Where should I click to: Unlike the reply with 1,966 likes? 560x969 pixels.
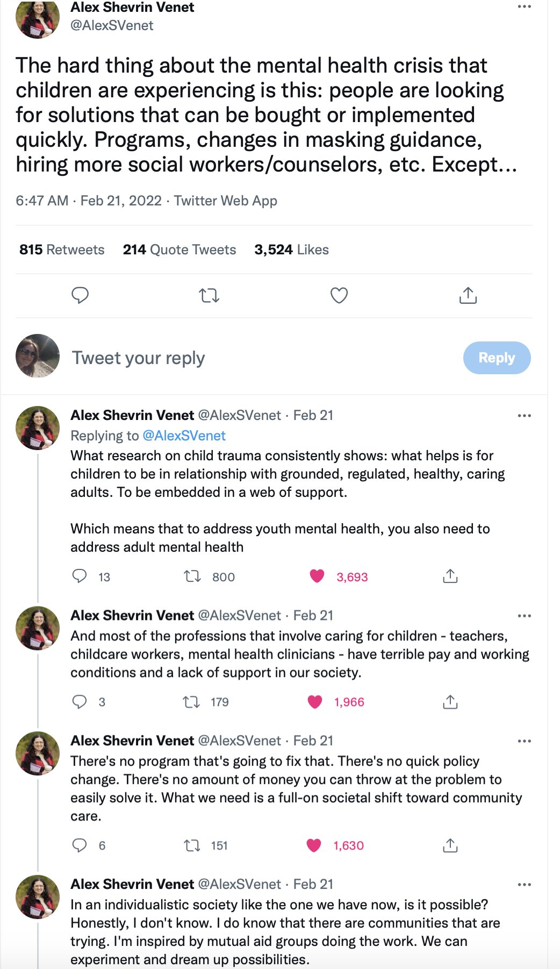pos(315,702)
